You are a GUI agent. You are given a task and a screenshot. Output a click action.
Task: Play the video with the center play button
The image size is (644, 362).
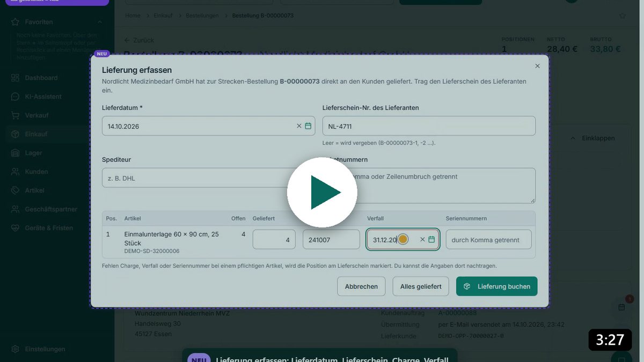pos(322,192)
